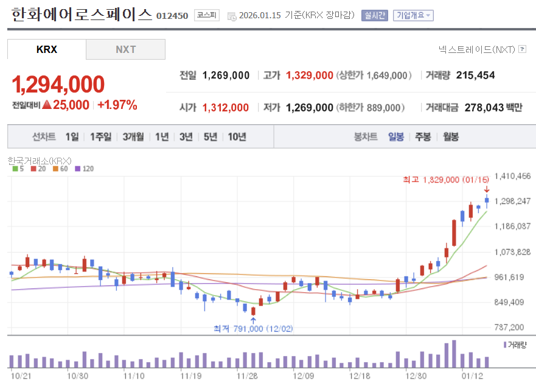Screen dimensions: 536x392
Task: Click the 12/09 date axis label
Action: click(x=303, y=376)
